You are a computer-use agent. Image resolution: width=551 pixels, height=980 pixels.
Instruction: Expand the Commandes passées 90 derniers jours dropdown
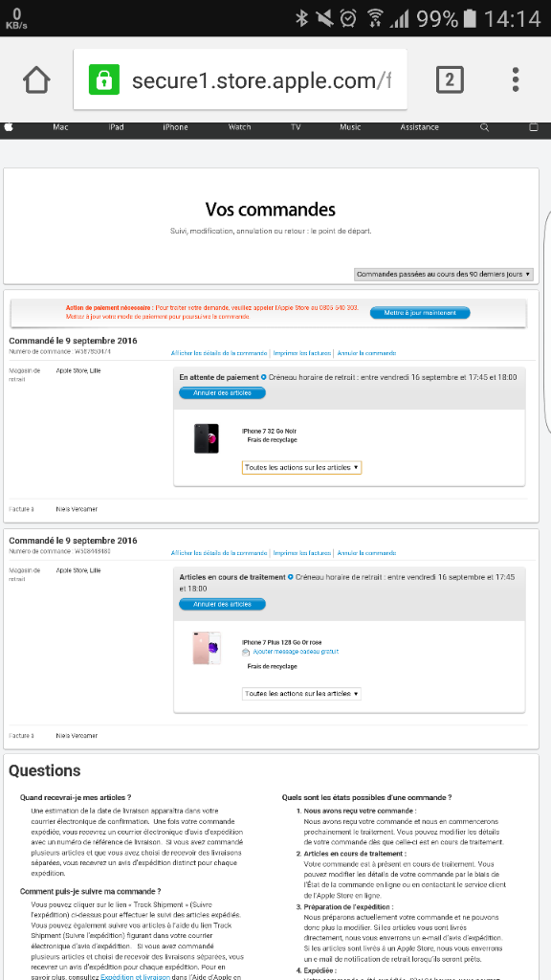pos(444,274)
